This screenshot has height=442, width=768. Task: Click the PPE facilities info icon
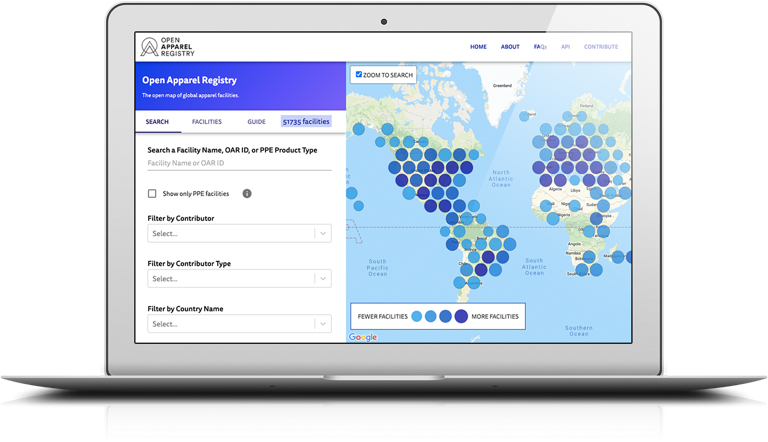[x=247, y=194]
